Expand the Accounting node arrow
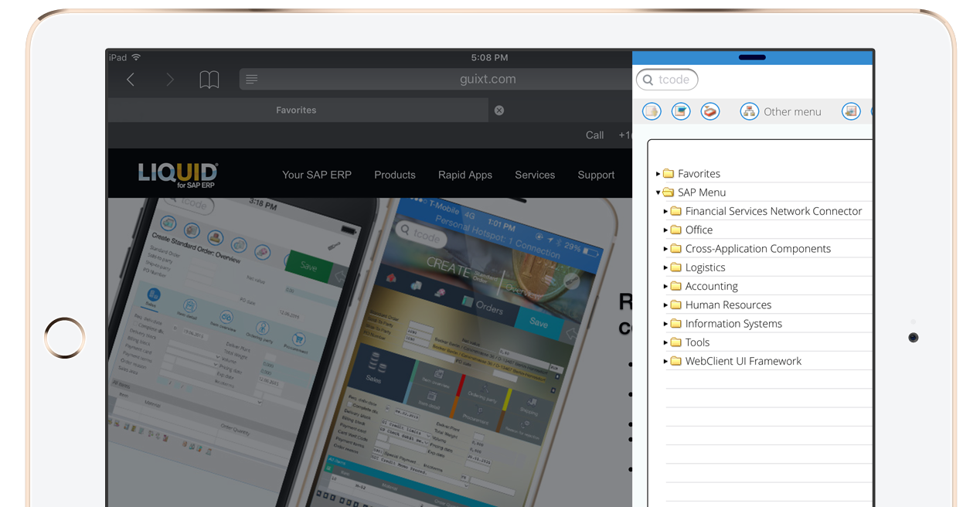Screen dimensions: 980x507 tap(666, 286)
